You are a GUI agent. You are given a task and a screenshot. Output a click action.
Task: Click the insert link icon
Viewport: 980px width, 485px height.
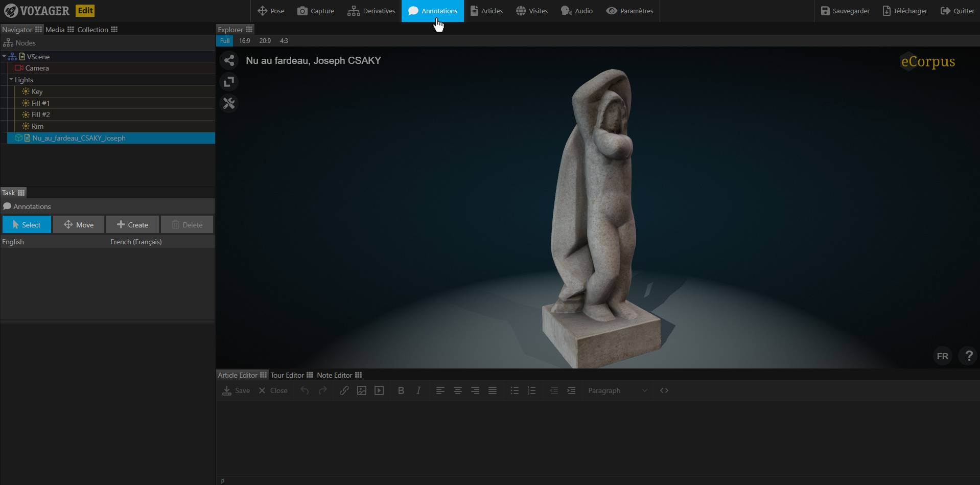coord(344,390)
